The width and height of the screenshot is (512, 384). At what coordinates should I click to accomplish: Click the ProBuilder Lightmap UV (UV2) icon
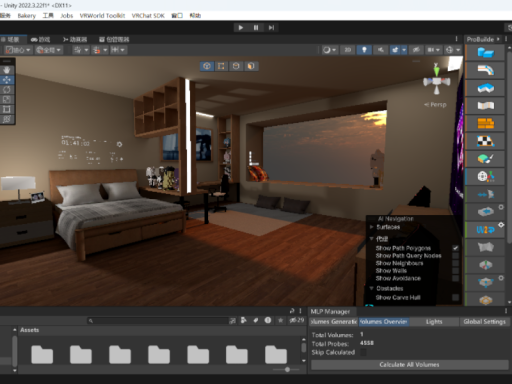coord(485,230)
